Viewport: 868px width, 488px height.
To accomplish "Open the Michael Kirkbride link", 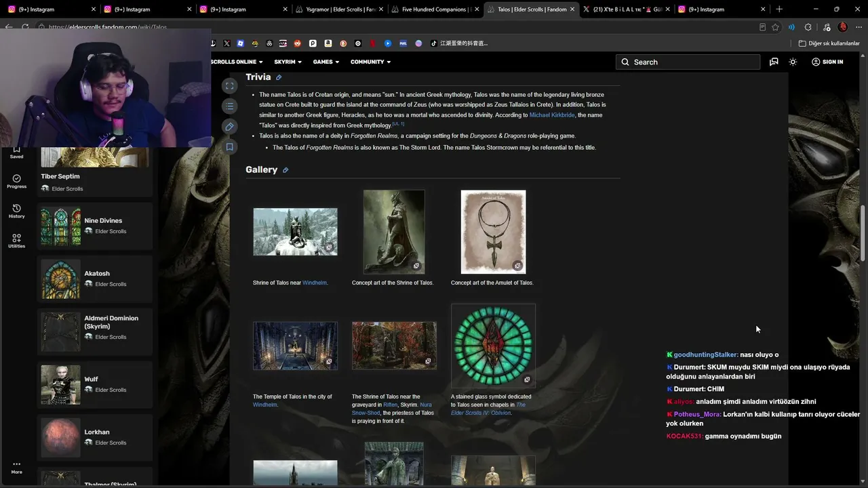I will point(551,115).
